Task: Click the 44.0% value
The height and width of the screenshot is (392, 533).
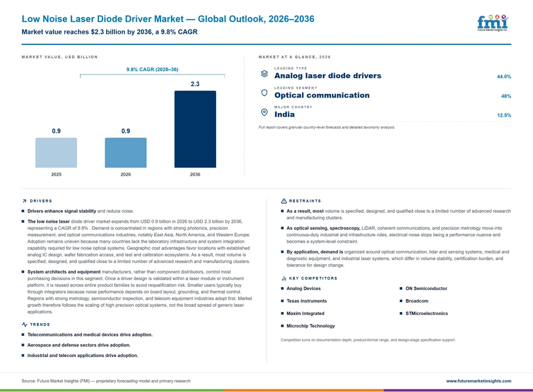Action: pos(504,76)
